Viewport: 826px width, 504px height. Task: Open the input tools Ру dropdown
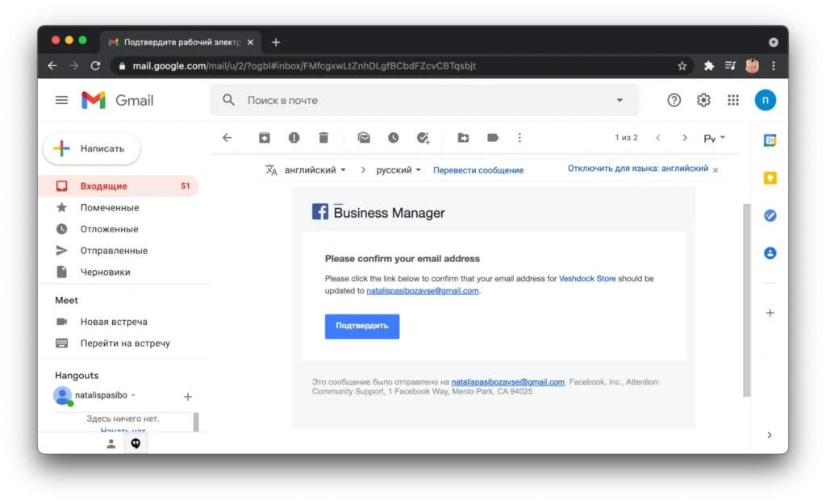tap(715, 138)
